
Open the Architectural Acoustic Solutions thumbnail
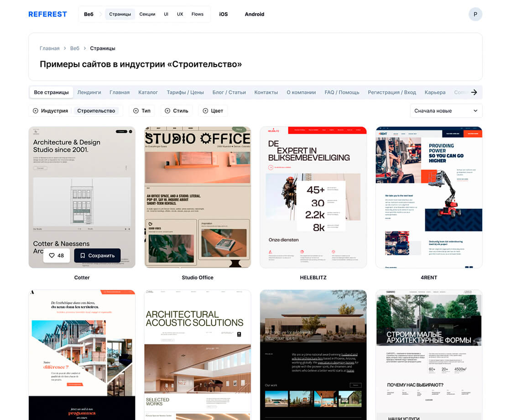198,355
